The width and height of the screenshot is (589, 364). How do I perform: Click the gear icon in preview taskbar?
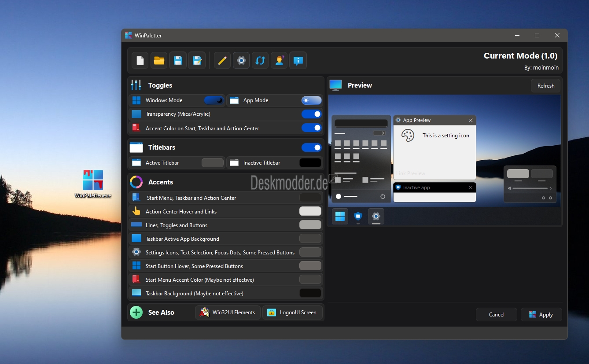point(376,216)
